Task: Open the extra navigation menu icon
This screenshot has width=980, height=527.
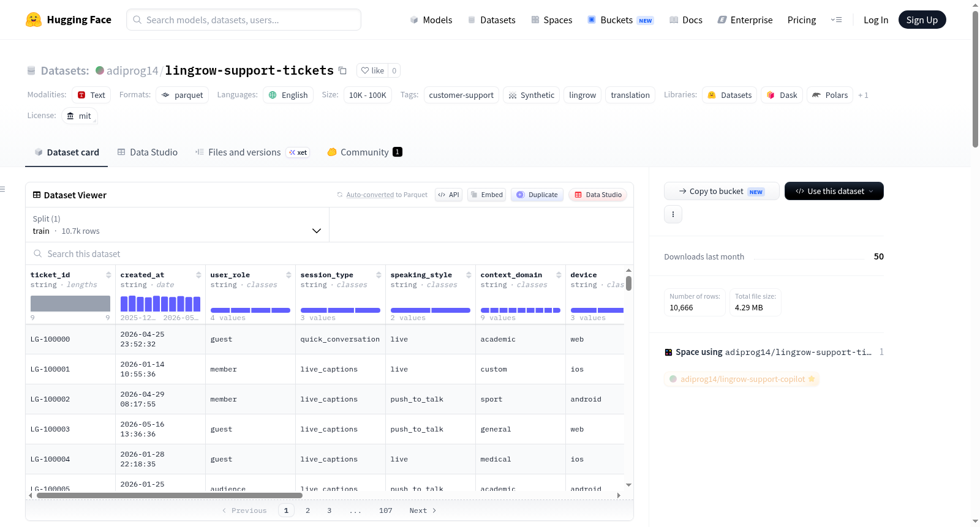Action: [836, 20]
